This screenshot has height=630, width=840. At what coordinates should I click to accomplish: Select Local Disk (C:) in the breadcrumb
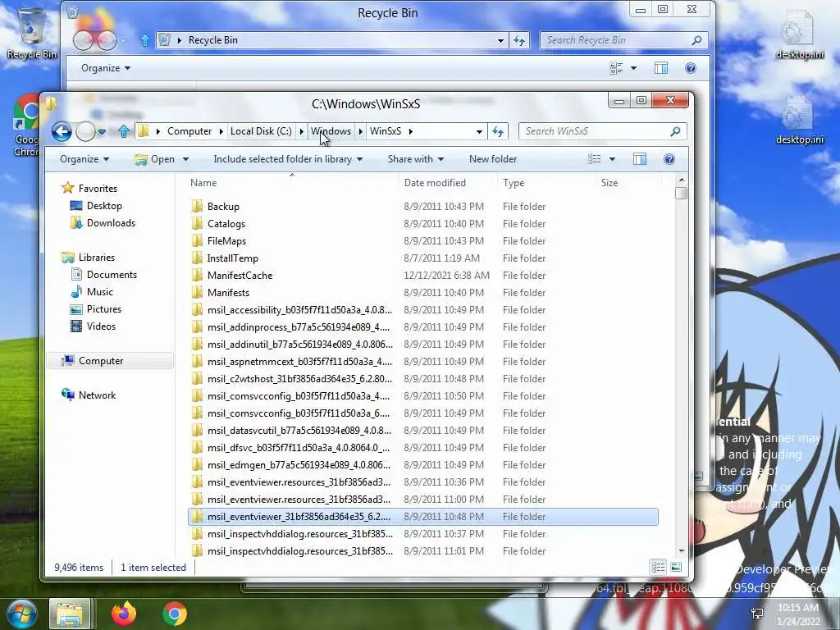[261, 131]
